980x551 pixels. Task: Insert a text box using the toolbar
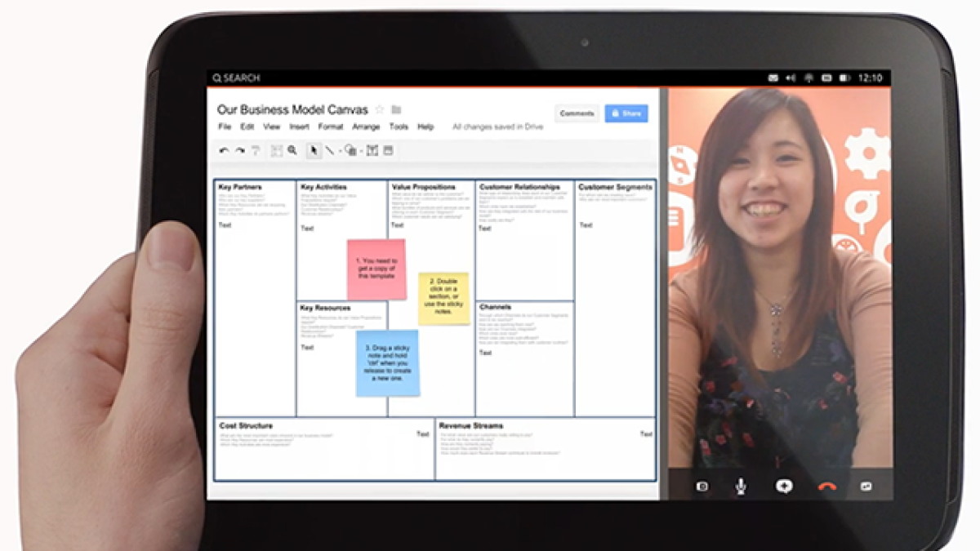coord(372,150)
